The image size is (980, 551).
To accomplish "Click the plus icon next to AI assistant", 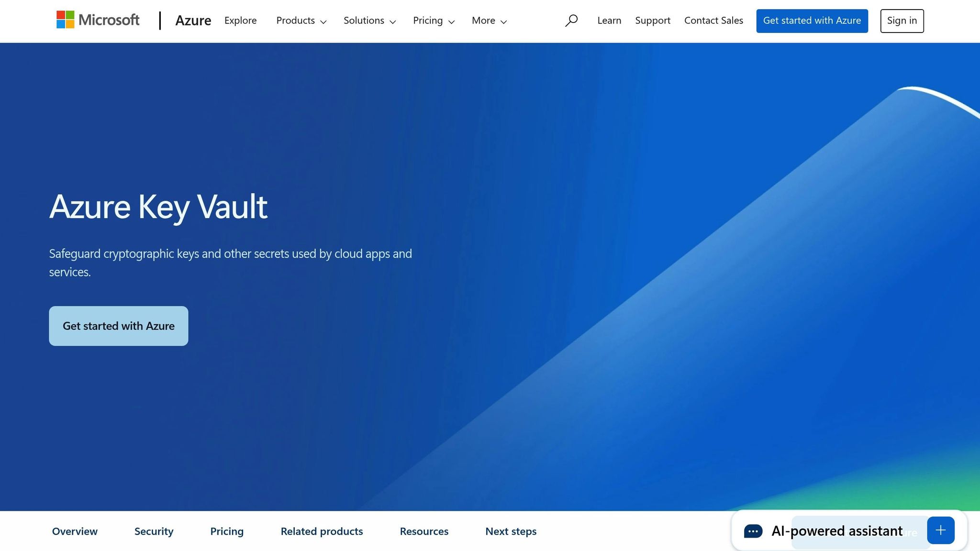I will click(940, 530).
